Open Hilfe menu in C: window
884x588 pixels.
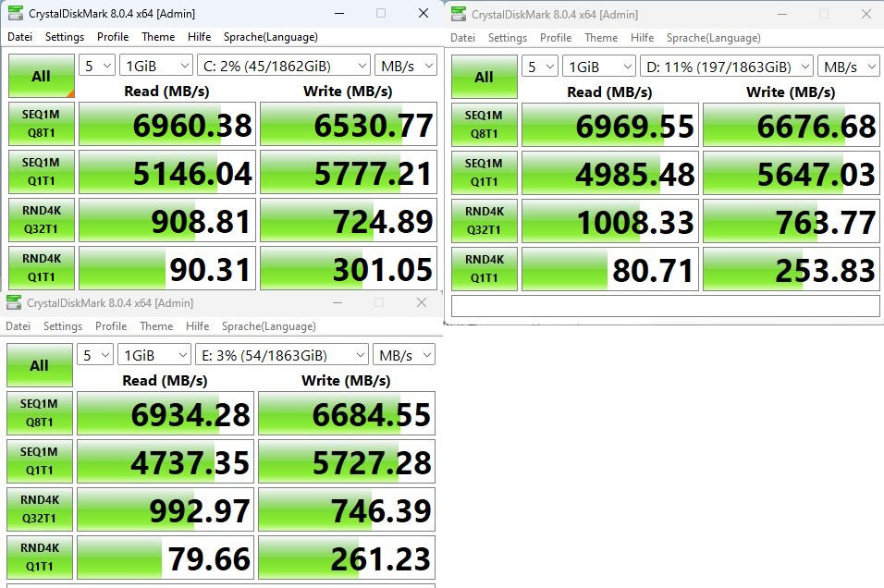pyautogui.click(x=199, y=37)
